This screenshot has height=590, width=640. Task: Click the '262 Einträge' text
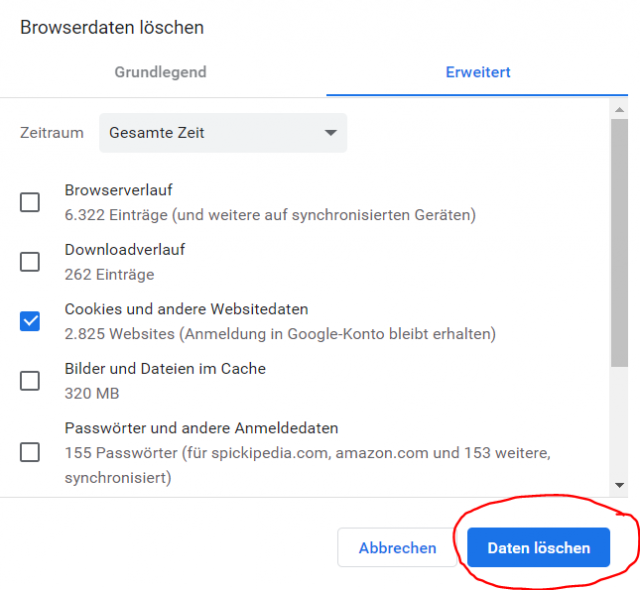pos(109,275)
